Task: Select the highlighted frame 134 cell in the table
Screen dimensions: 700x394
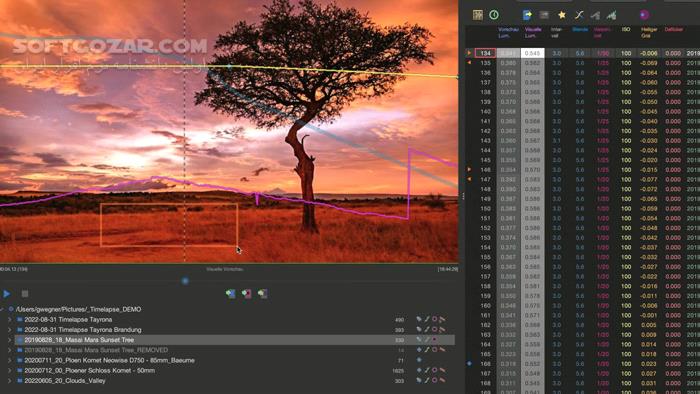Action: click(485, 53)
